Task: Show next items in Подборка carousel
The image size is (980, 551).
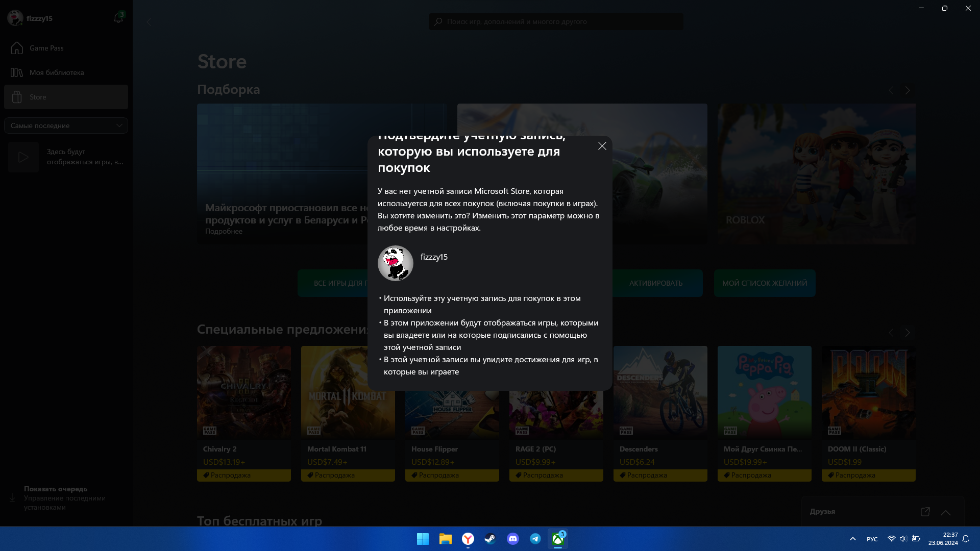Action: click(x=908, y=90)
